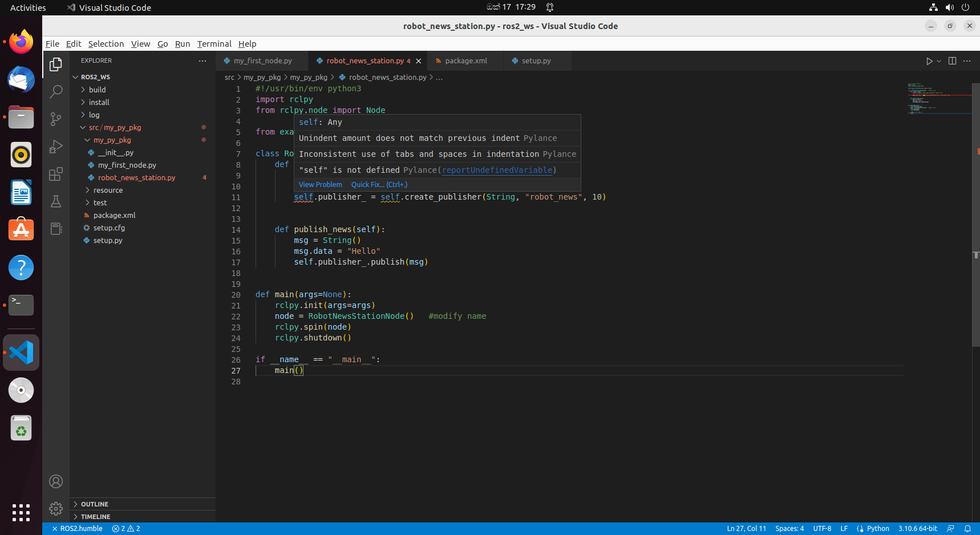Viewport: 980px width, 535px height.
Task: Open setup.cfg in the explorer
Action: click(x=143, y=228)
